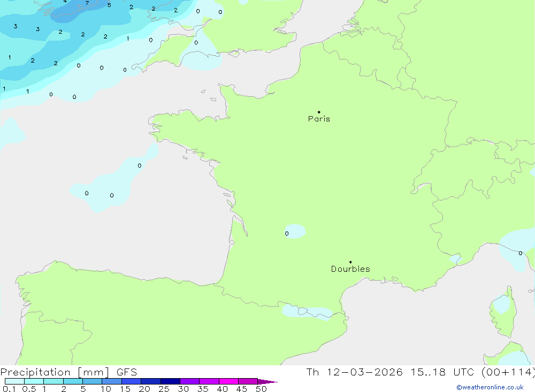Click the legend value '15' label
Image resolution: width=535 pixels, height=392 pixels.
tap(125, 389)
